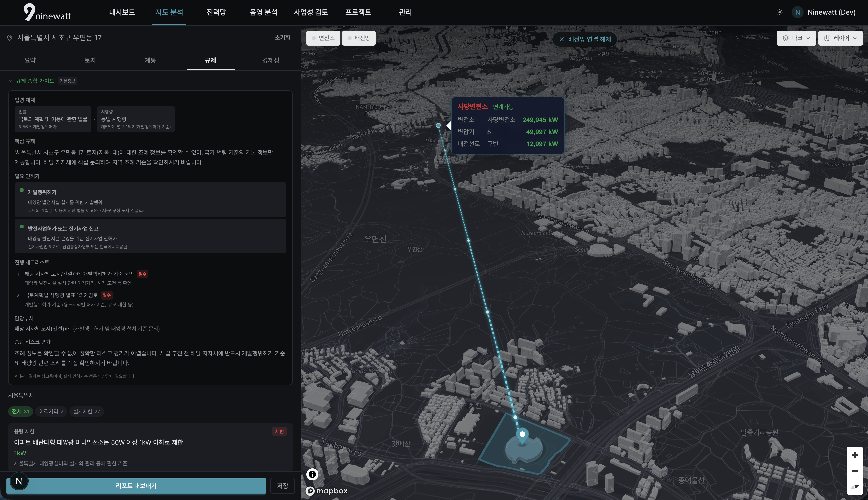The height and width of the screenshot is (500, 868).
Task: Click 국토의 계획 및 이용에 관한 법률 card
Action: (53, 119)
